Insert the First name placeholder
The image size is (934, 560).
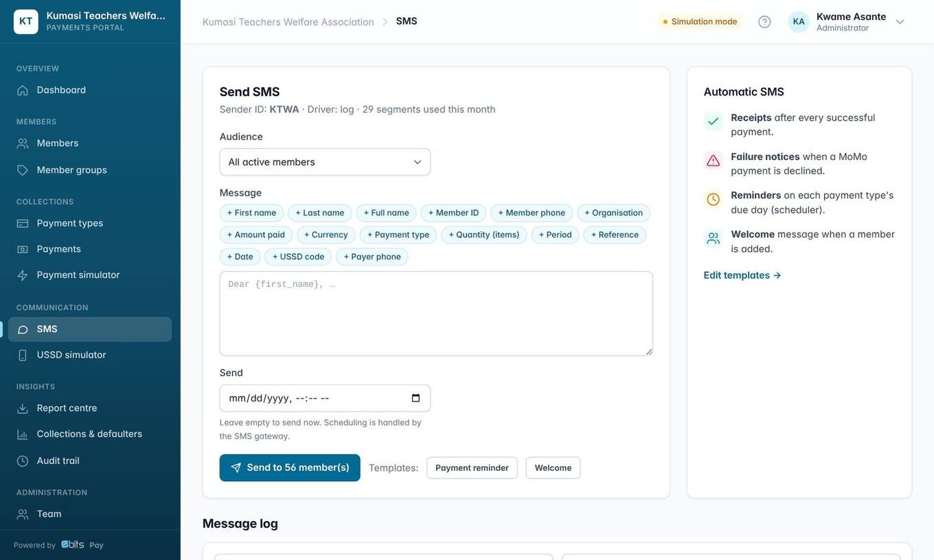click(251, 213)
